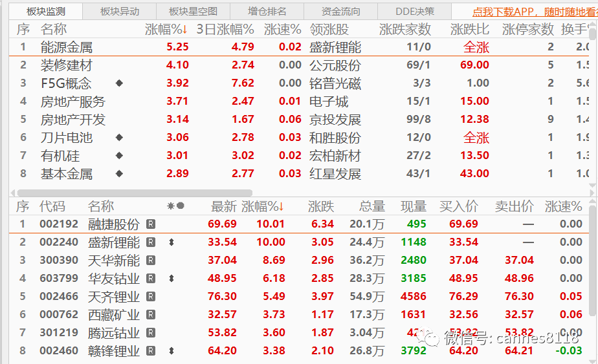Viewport: 598px width, 364px height.
Task: Select the 赣锋锂业 stock name
Action: point(114,350)
